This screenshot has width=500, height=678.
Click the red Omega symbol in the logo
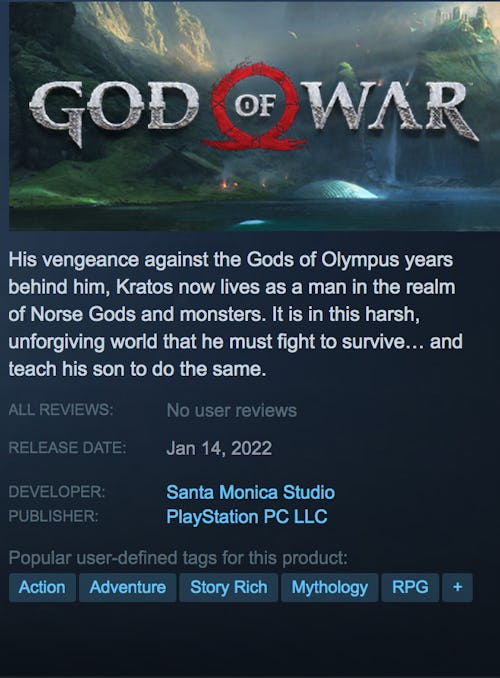pos(254,106)
